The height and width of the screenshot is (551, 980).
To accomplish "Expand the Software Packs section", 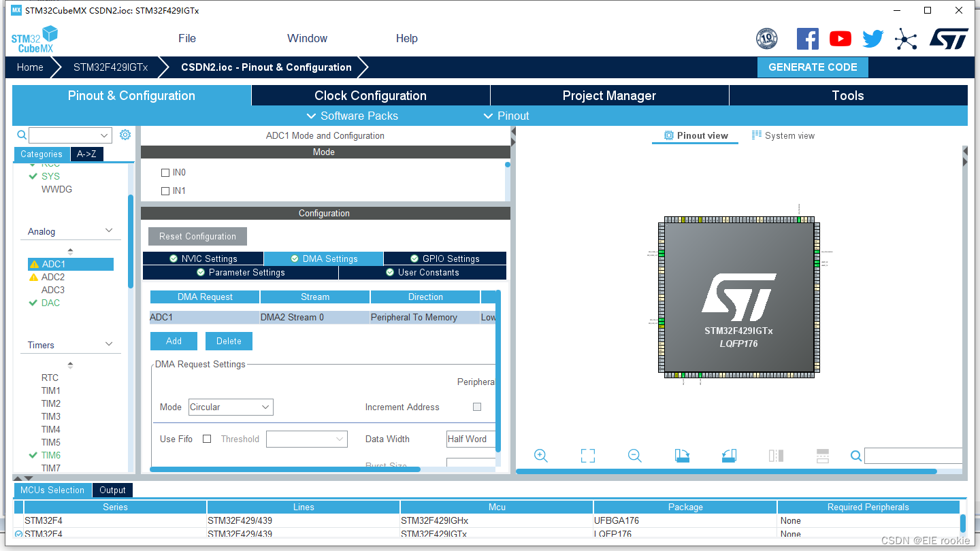I will pyautogui.click(x=352, y=116).
